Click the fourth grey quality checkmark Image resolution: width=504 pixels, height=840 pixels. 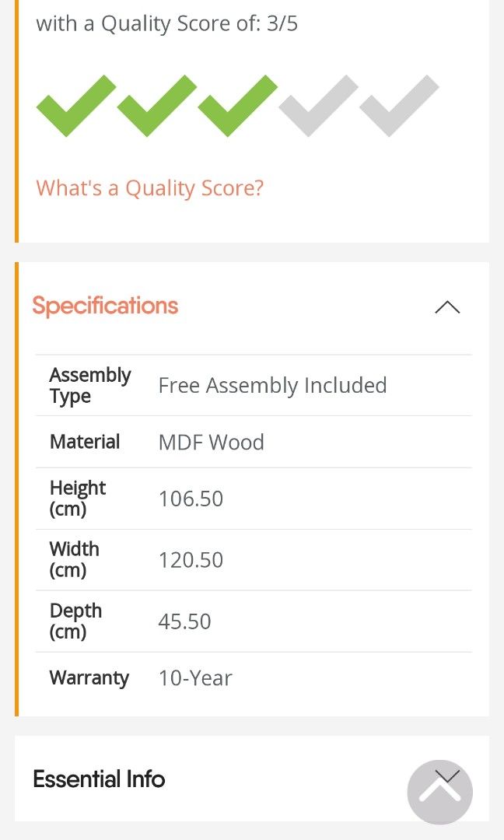(318, 107)
